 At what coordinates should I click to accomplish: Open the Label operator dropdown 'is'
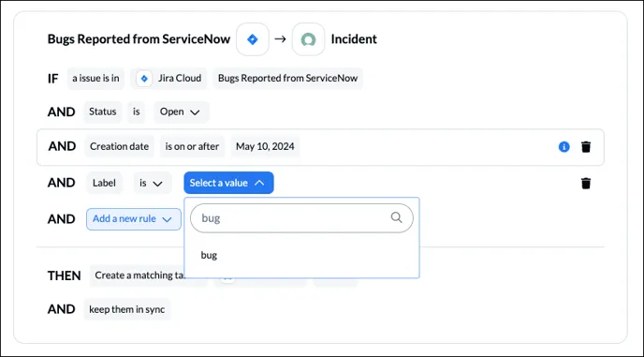152,183
